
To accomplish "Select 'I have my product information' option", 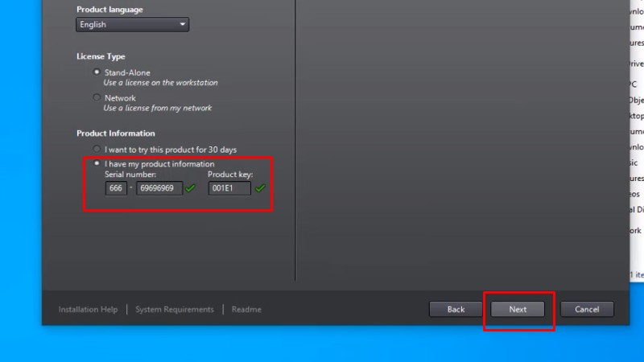I will 97,164.
